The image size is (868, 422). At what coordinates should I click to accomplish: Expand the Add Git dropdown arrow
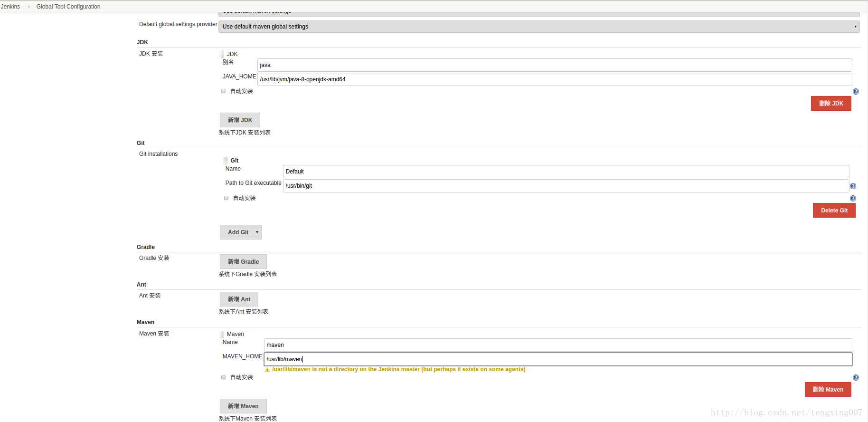[x=257, y=232]
